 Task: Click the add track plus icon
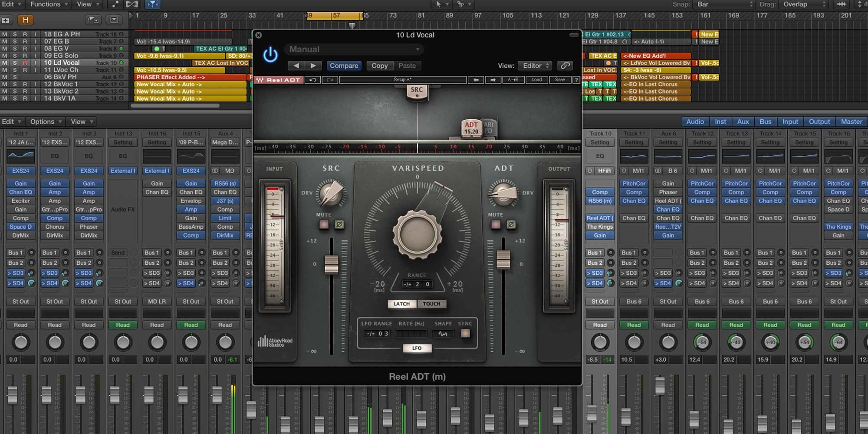tap(5, 20)
